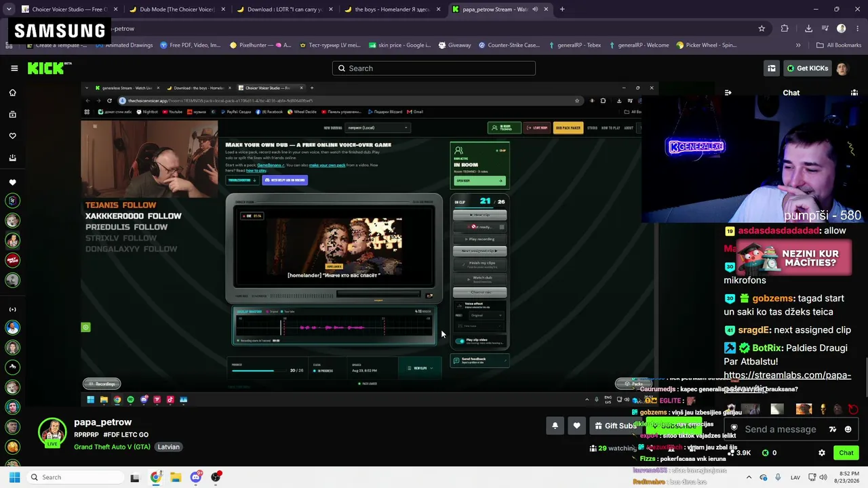Open the papa_petrow channel name link

point(102,422)
